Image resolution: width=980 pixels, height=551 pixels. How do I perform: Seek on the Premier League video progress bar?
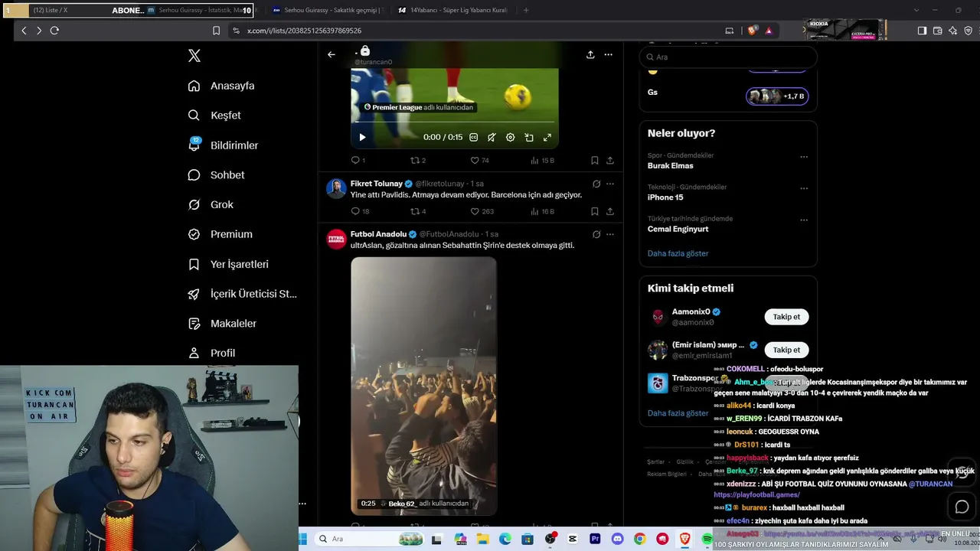coord(455,122)
